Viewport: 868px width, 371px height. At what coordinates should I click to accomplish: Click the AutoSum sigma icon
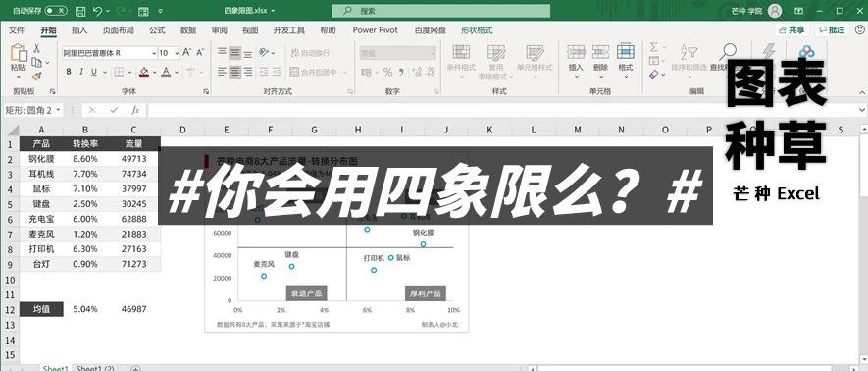[x=654, y=48]
